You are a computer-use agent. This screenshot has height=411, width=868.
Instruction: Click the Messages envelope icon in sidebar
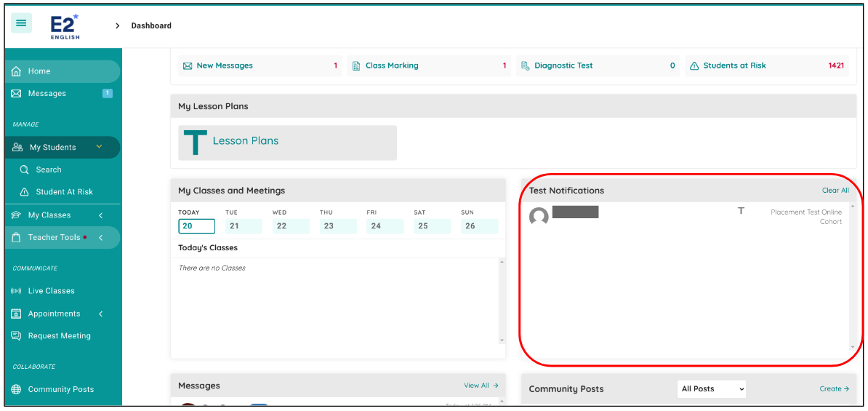[x=17, y=94]
